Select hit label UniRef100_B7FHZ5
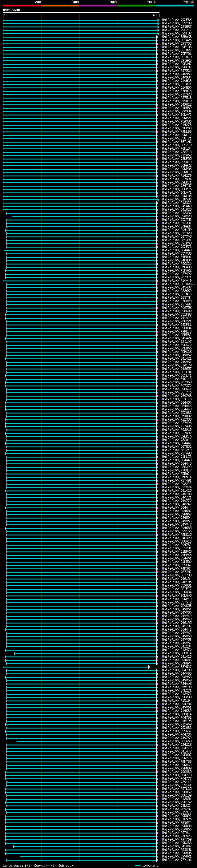 coord(176,91)
